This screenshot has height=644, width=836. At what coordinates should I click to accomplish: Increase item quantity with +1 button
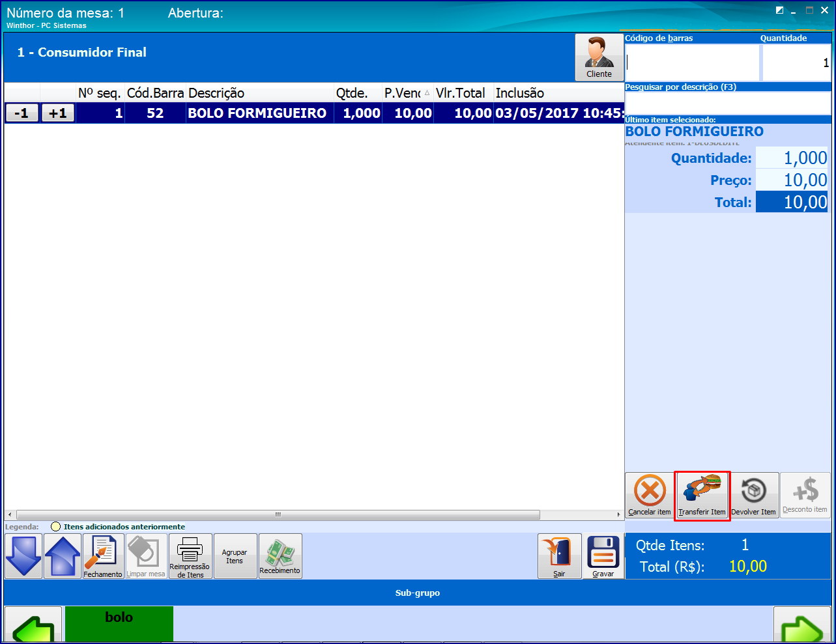58,113
